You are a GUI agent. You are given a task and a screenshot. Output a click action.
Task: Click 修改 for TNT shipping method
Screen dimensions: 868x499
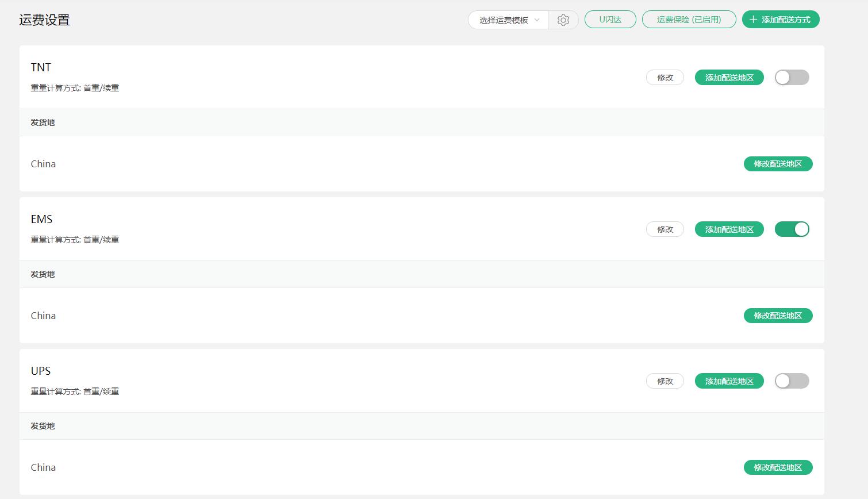(665, 78)
